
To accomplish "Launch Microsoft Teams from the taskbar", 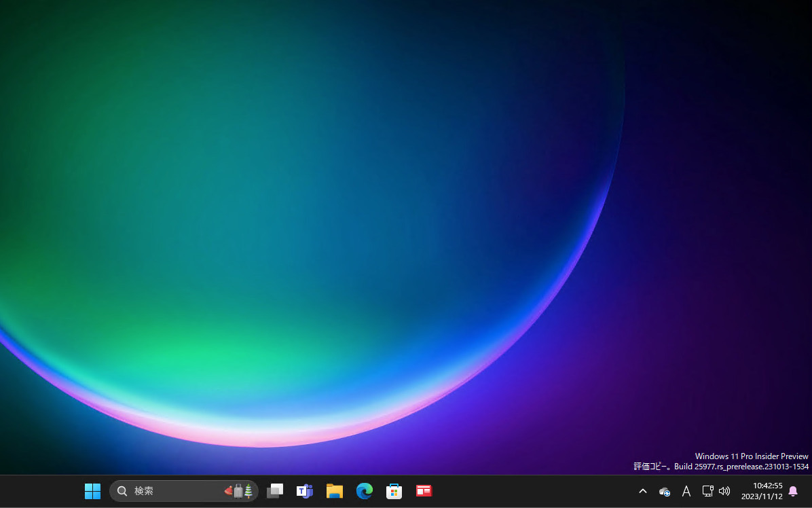I will pos(304,490).
